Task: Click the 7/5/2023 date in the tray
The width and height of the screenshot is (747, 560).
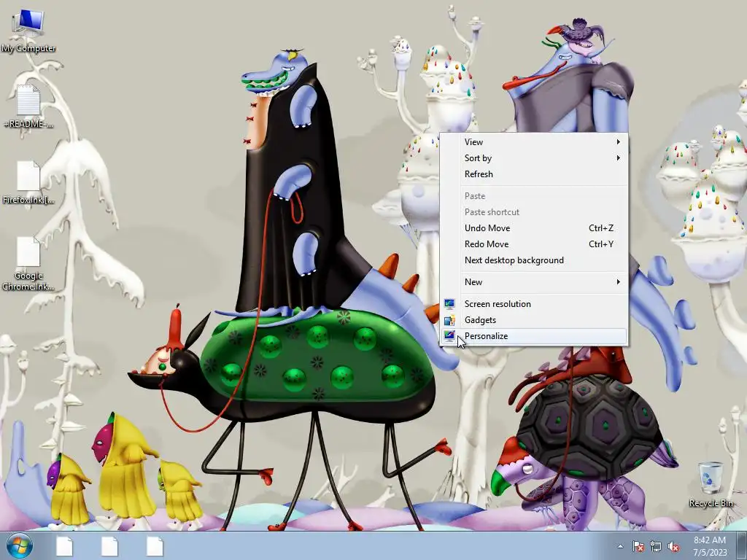Action: coord(710,553)
